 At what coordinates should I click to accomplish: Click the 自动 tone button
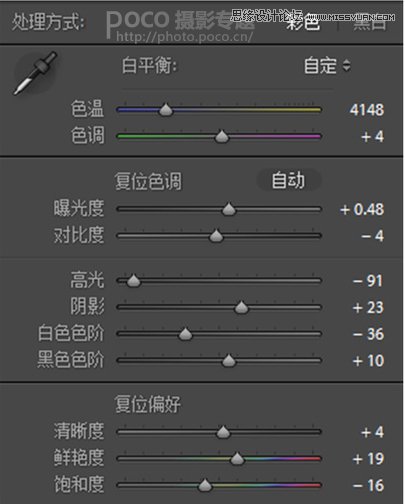289,180
